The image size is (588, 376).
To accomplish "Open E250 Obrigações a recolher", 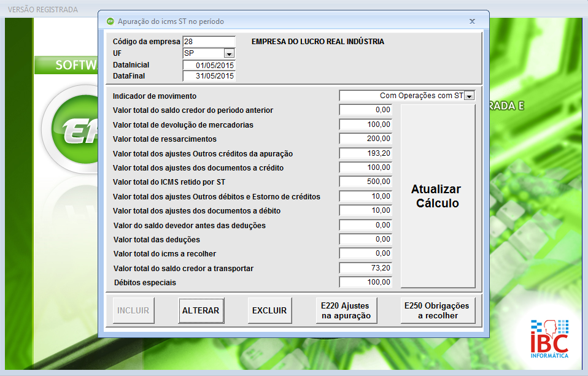I will tap(436, 310).
